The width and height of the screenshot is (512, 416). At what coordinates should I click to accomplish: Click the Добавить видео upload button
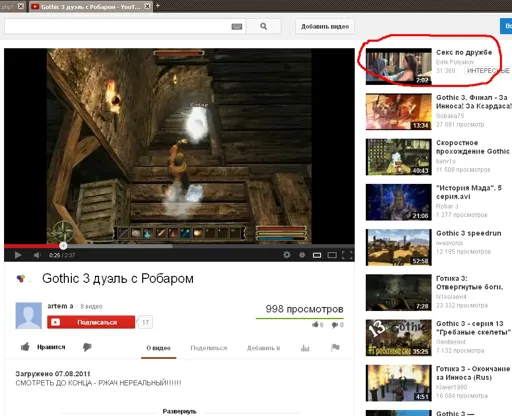(325, 26)
